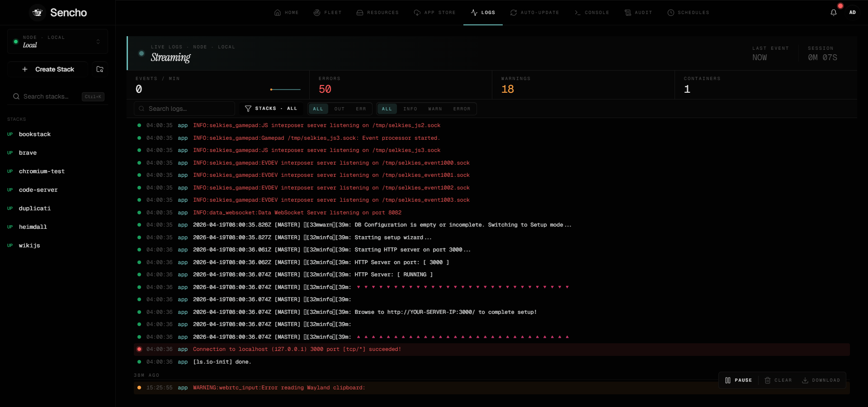Click the funnel filter icon for stacks
This screenshot has width=868, height=407.
pos(248,109)
